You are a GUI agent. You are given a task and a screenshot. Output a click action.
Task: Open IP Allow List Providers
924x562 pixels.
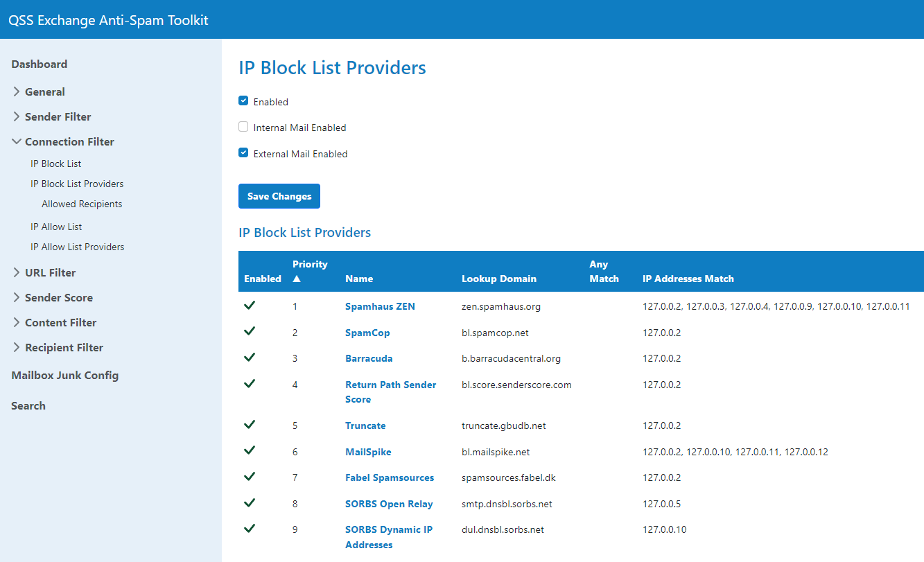tap(78, 247)
